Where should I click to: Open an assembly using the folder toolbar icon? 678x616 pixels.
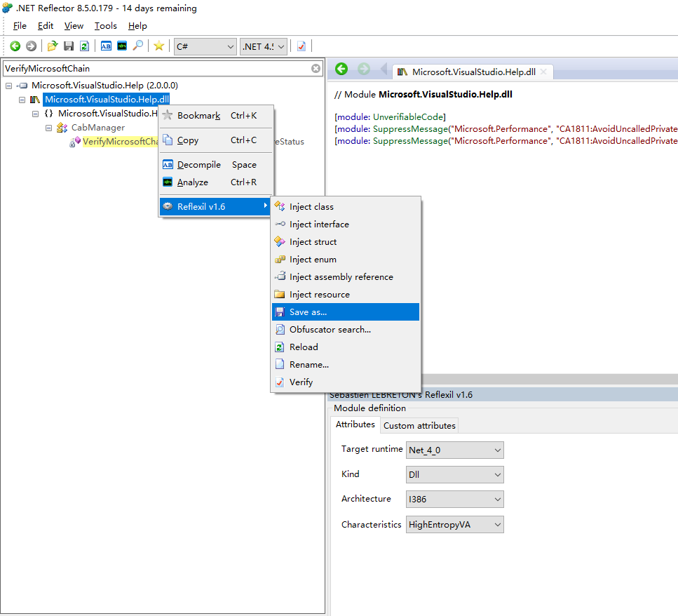tap(53, 46)
